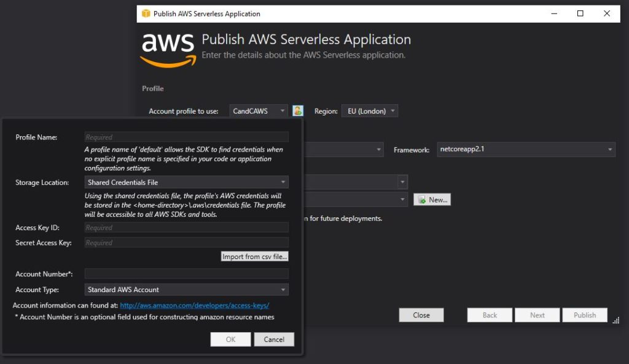Image resolution: width=629 pixels, height=364 pixels.
Task: Click the New... button
Action: [x=432, y=199]
